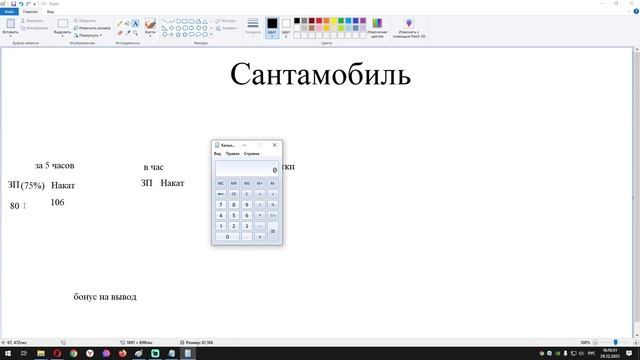
Task: Activate Color 2 white selector
Action: point(286,27)
